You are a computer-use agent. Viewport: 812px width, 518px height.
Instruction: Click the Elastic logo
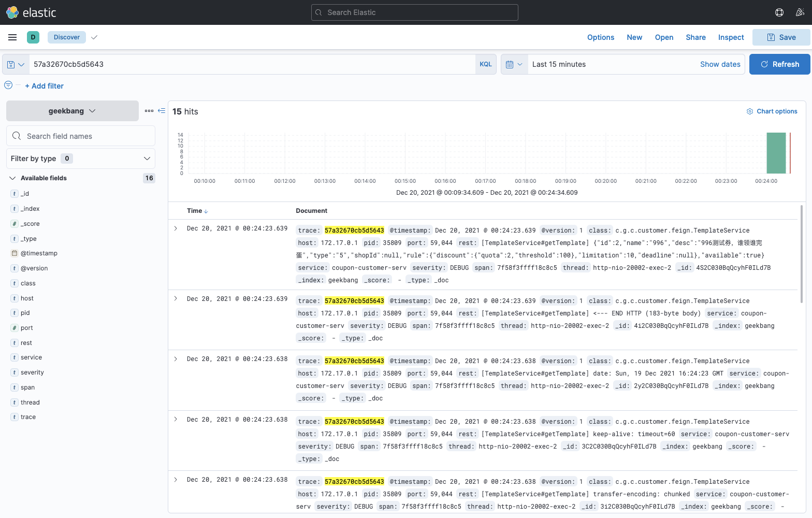(x=31, y=12)
